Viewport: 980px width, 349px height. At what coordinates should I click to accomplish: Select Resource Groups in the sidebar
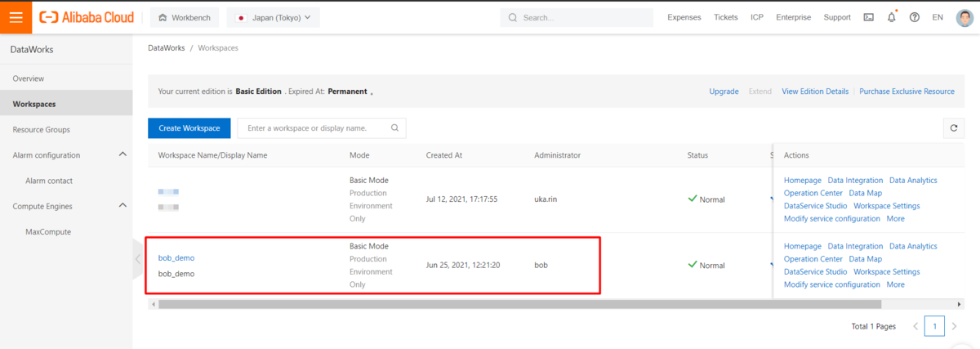66,129
